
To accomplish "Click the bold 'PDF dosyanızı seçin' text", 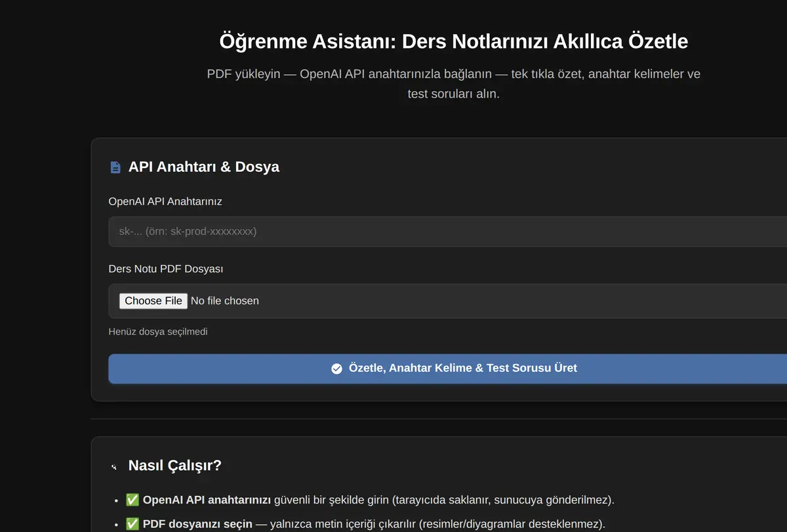I will point(197,523).
